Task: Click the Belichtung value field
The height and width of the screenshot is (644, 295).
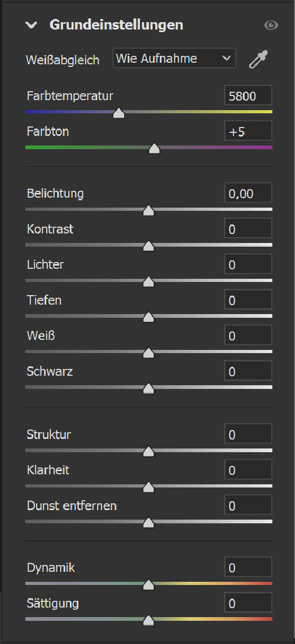Action: click(x=248, y=193)
